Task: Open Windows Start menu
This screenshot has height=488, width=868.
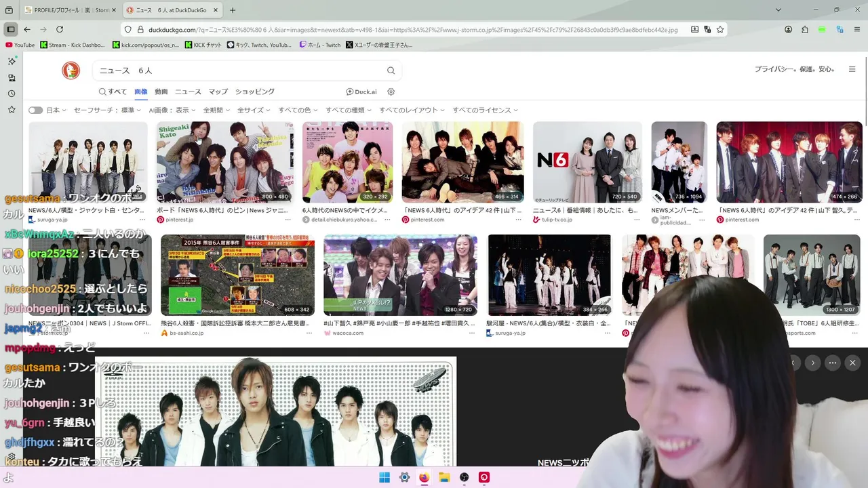Action: (x=384, y=477)
